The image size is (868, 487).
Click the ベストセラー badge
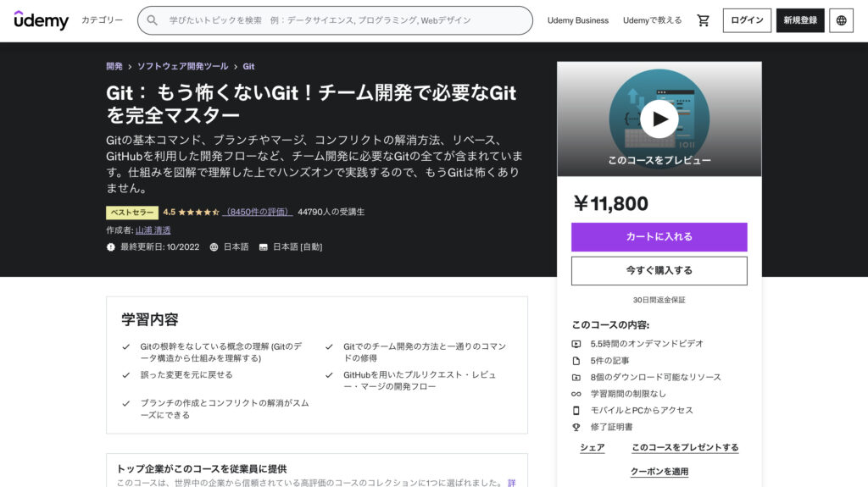(x=132, y=213)
